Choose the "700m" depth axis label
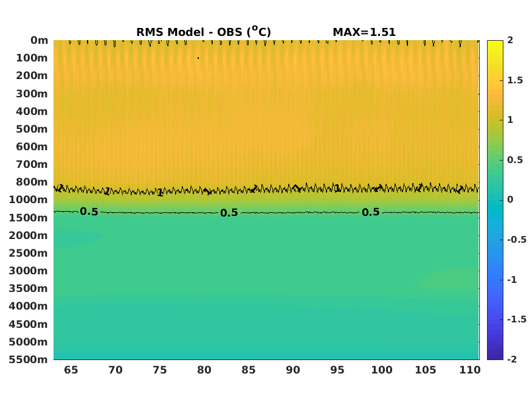This screenshot has width=532, height=399. coord(32,164)
